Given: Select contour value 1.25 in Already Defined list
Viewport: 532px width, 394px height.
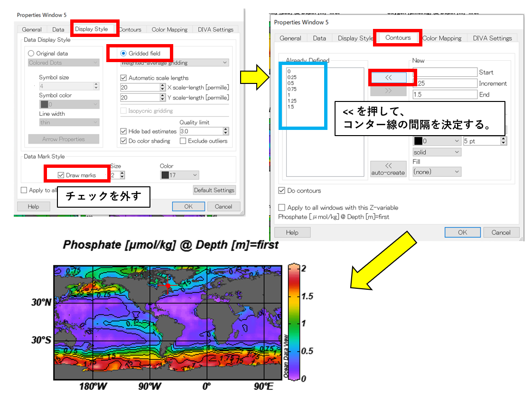Looking at the screenshot, I should click(292, 101).
